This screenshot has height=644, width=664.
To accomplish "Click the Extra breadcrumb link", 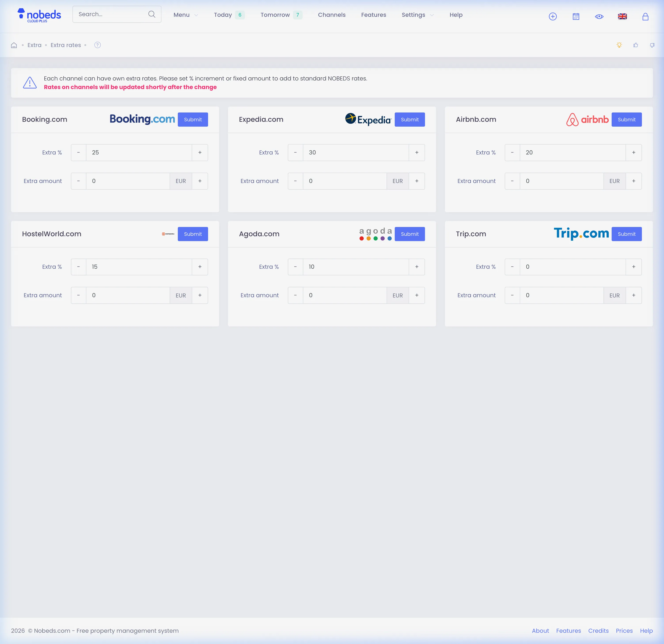I will click(x=34, y=45).
